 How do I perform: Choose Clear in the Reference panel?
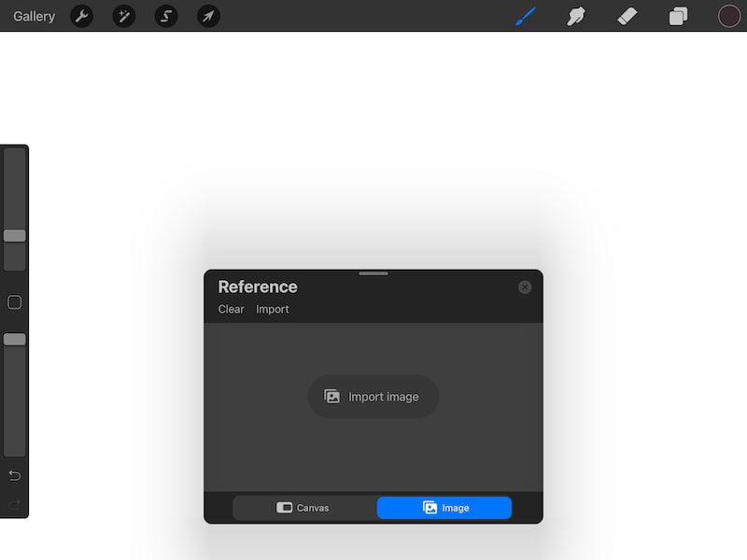pos(231,309)
